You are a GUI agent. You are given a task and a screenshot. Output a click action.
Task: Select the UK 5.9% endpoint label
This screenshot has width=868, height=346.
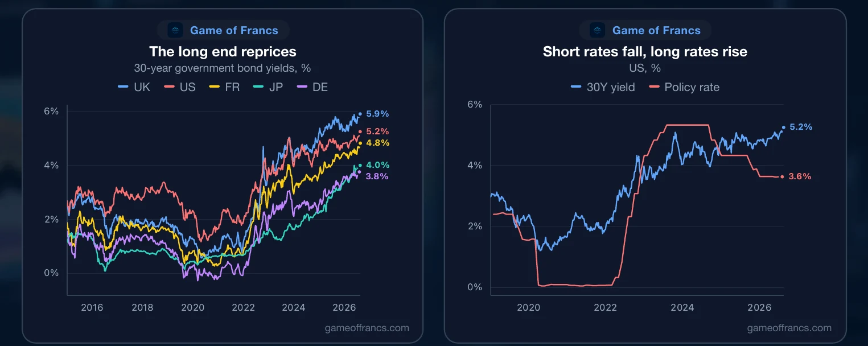(377, 114)
